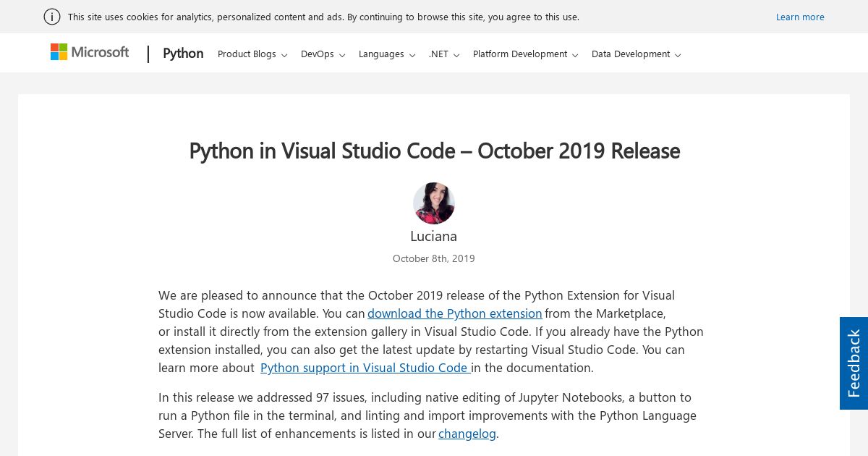
Task: Click the cookie notice info icon
Action: point(52,17)
